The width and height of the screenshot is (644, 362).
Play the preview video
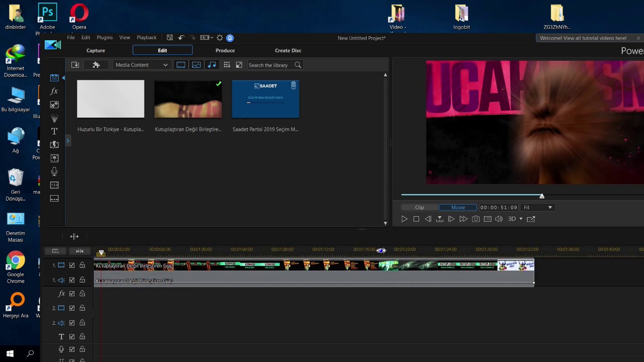point(404,219)
